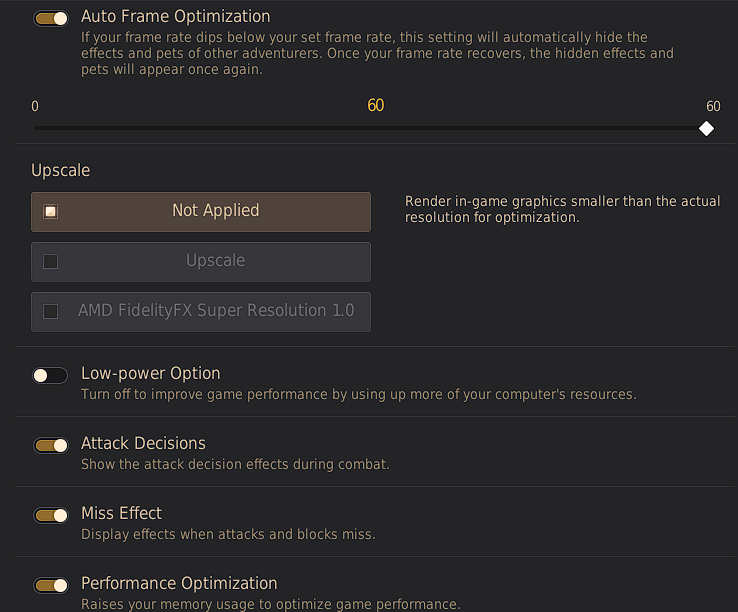Image resolution: width=738 pixels, height=612 pixels.
Task: Click the Upscale option label text
Action: [215, 261]
